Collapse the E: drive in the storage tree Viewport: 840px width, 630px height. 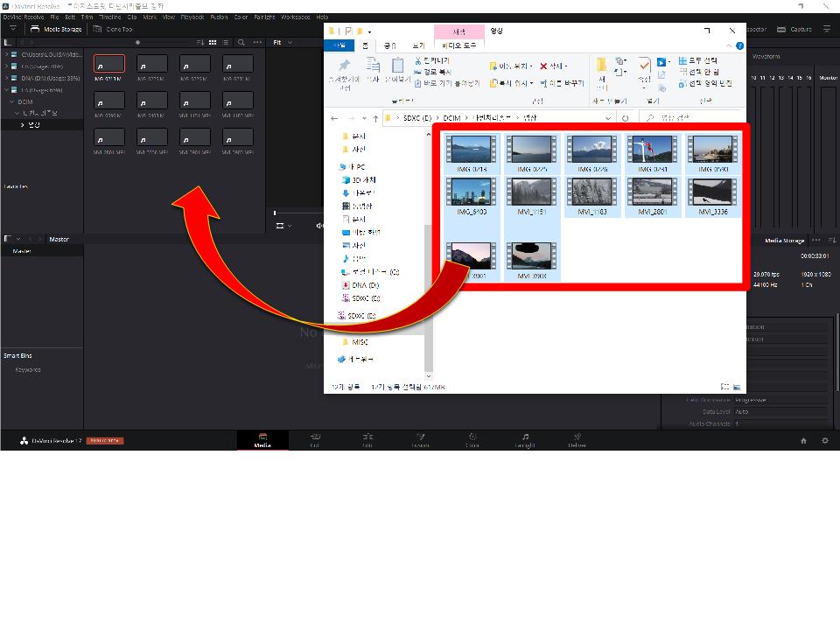pos(6,90)
